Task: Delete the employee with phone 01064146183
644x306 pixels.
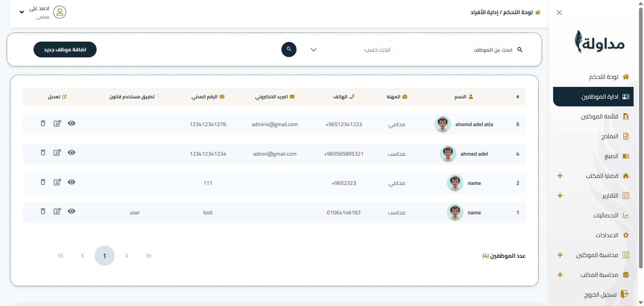Action: pyautogui.click(x=43, y=211)
